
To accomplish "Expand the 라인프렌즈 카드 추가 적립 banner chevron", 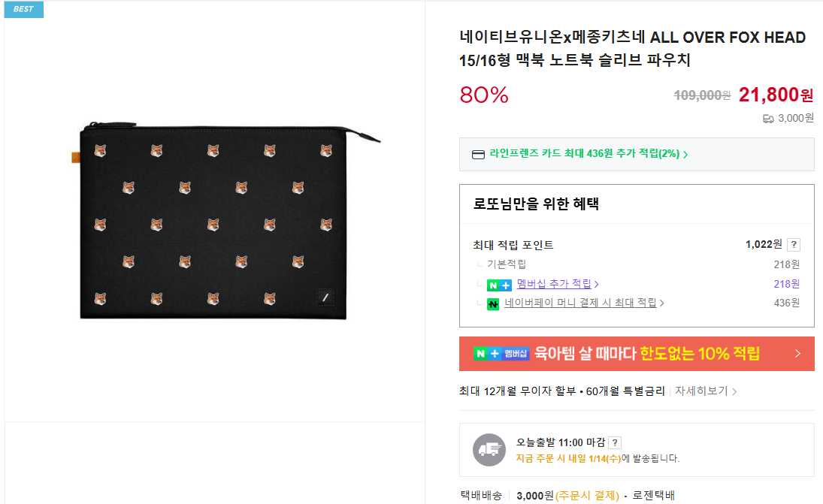I will tap(686, 155).
